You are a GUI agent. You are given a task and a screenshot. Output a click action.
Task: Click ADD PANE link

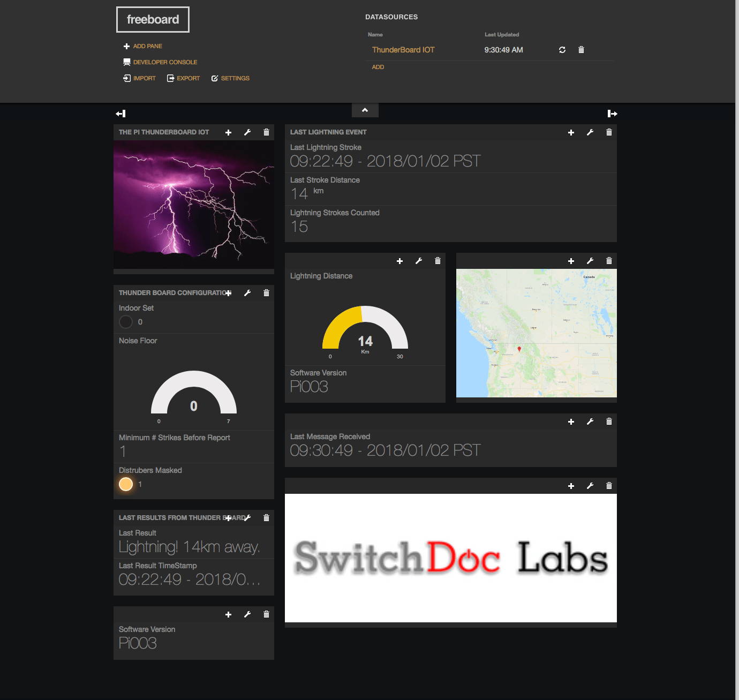142,46
